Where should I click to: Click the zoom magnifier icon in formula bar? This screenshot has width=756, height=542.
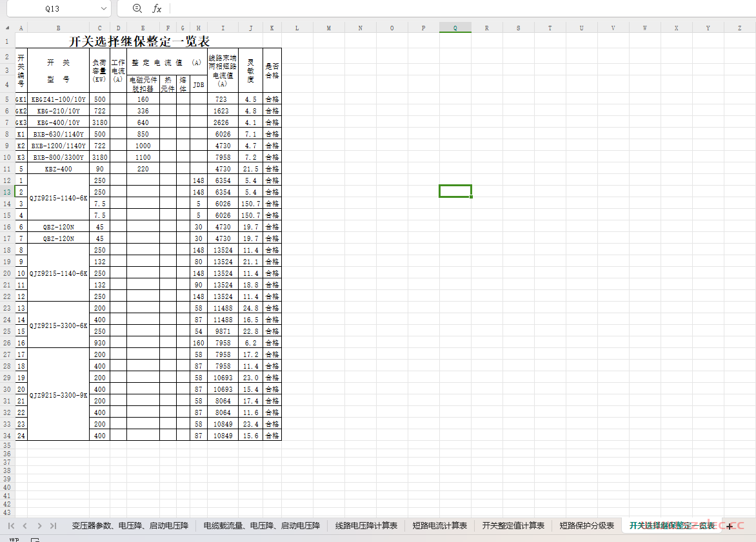(137, 8)
